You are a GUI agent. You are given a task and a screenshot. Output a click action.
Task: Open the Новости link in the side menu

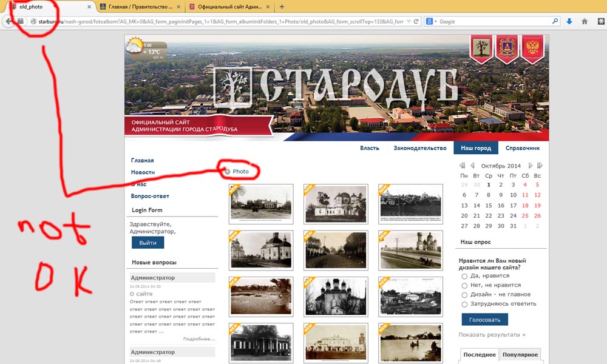(143, 172)
